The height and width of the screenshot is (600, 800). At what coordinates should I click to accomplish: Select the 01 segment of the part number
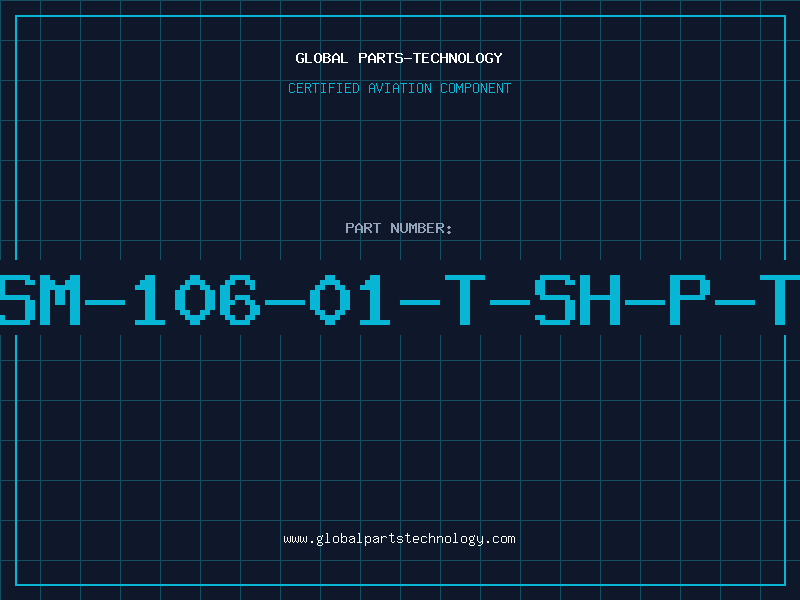coord(349,299)
